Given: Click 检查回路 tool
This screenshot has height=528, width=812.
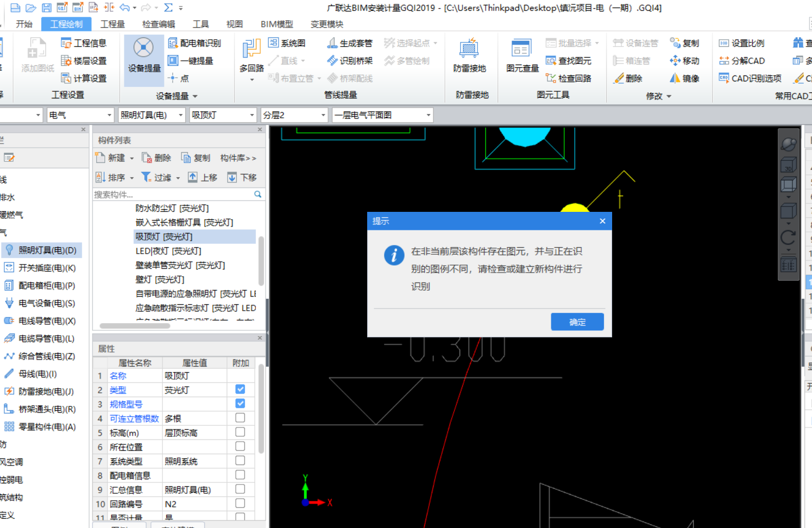Looking at the screenshot, I should click(x=568, y=78).
